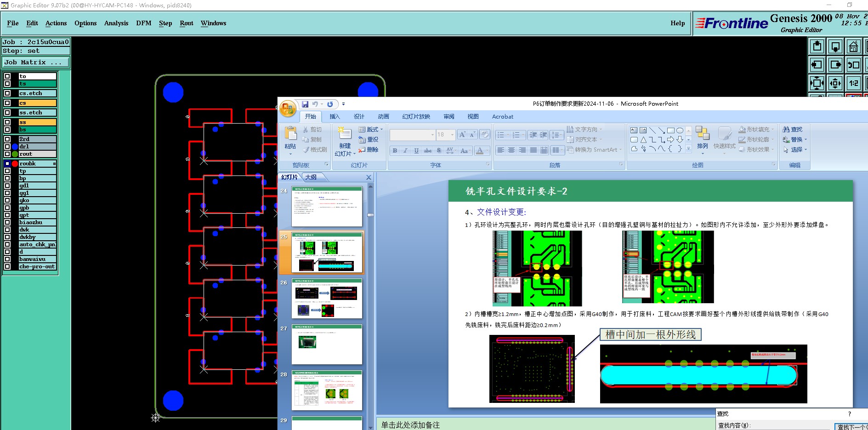Click the Genesis pan left view button
Image resolution: width=868 pixels, height=430 pixels.
pyautogui.click(x=817, y=65)
